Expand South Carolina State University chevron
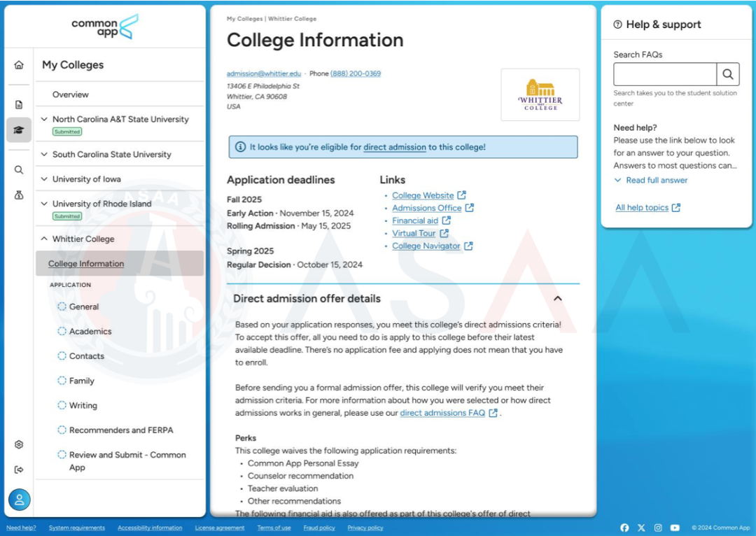The image size is (756, 536). click(44, 154)
